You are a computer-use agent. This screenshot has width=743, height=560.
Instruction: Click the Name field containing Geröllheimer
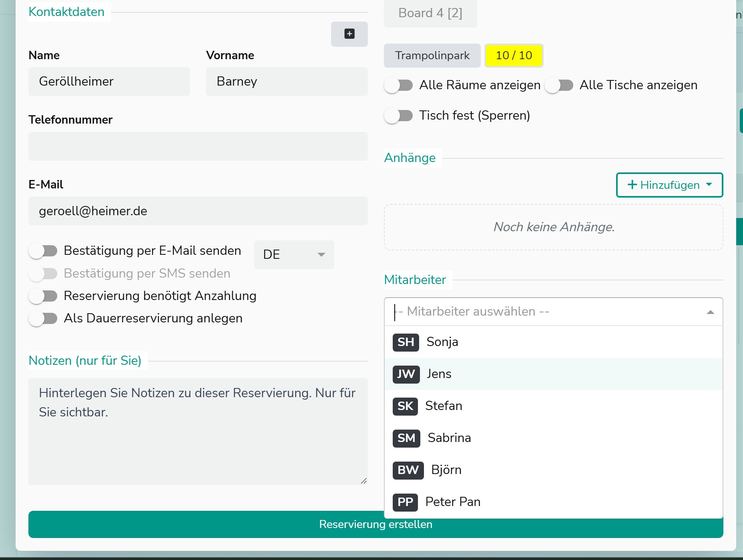(109, 82)
